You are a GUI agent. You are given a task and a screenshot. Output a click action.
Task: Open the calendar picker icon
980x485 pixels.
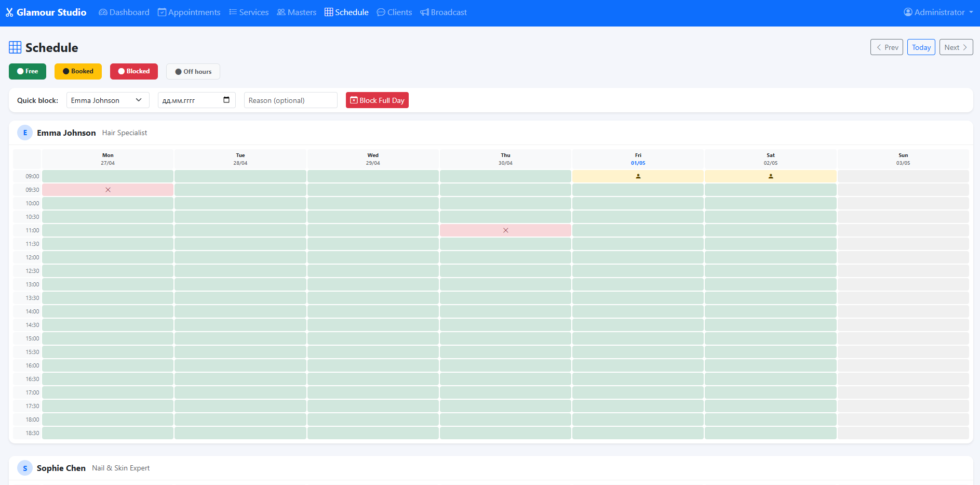tap(226, 100)
